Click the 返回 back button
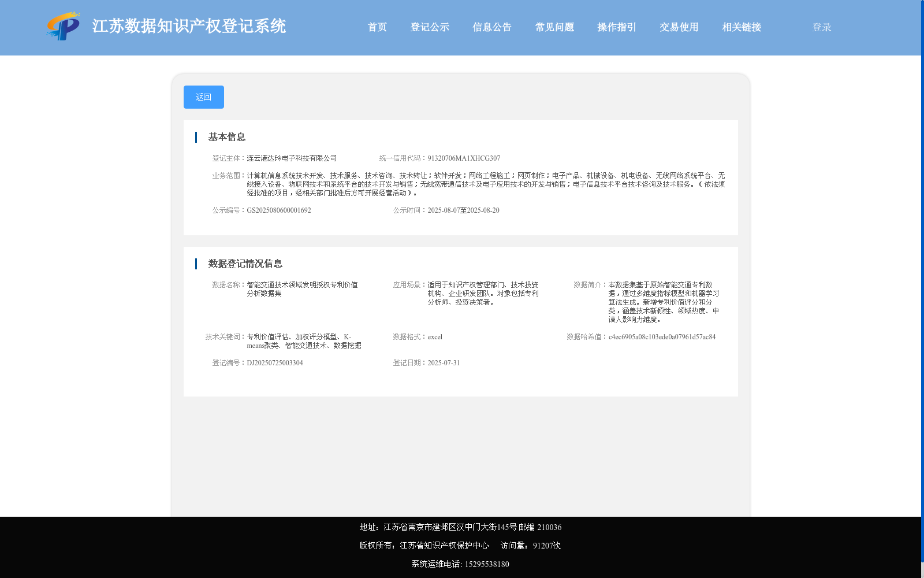The image size is (924, 578). point(203,97)
